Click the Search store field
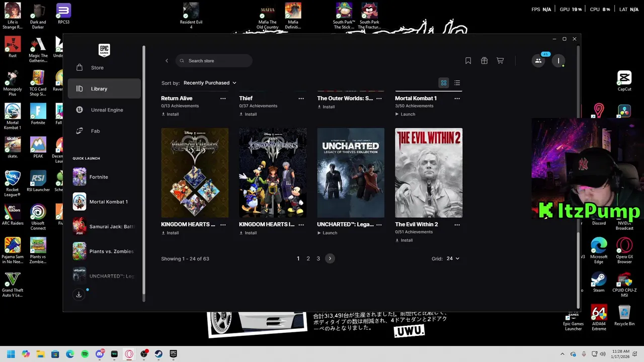 214,61
